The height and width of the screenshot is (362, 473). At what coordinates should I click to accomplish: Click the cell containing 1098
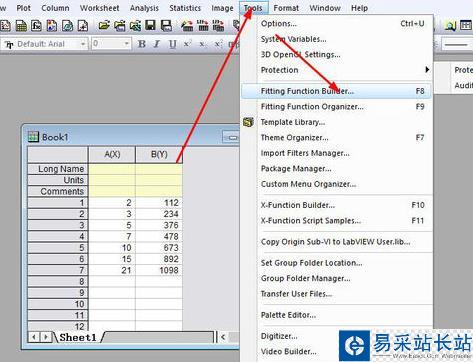159,270
